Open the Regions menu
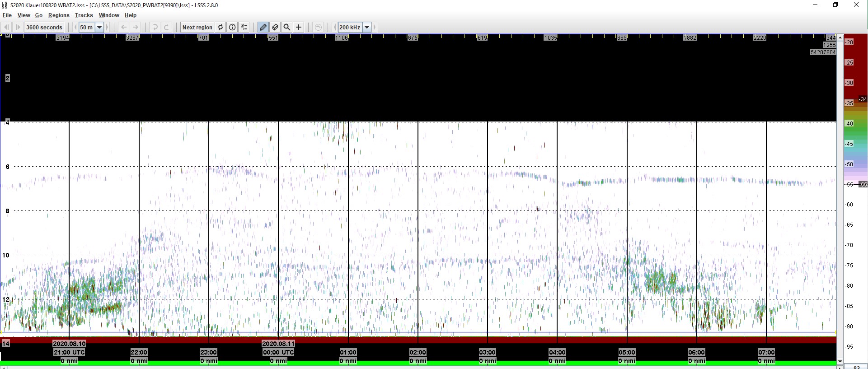This screenshot has height=369, width=868. click(59, 15)
